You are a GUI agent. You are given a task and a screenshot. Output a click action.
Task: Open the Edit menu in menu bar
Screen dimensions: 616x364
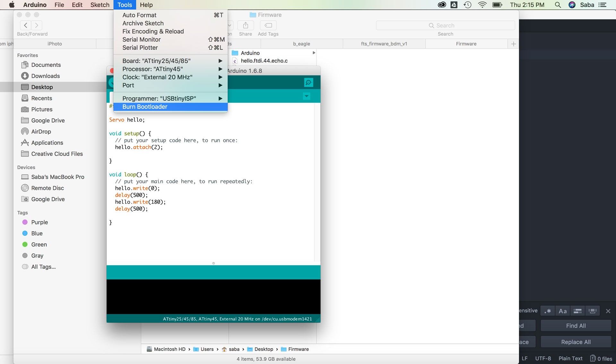pyautogui.click(x=77, y=5)
